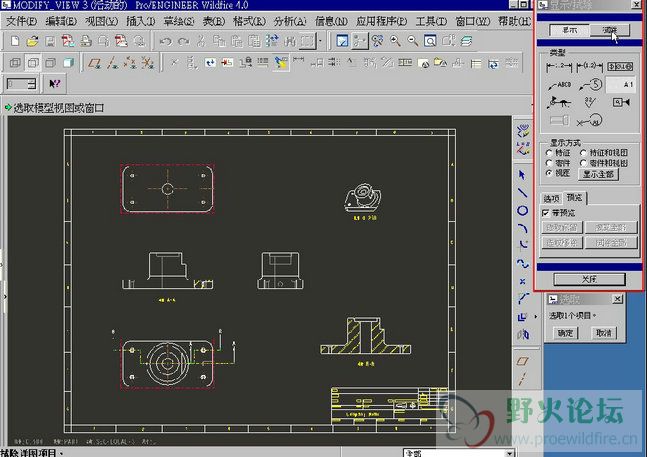Click the Repaint screen icon

[342, 41]
